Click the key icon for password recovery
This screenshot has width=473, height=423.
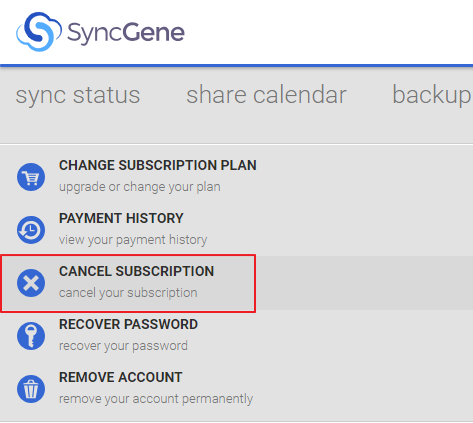31,336
